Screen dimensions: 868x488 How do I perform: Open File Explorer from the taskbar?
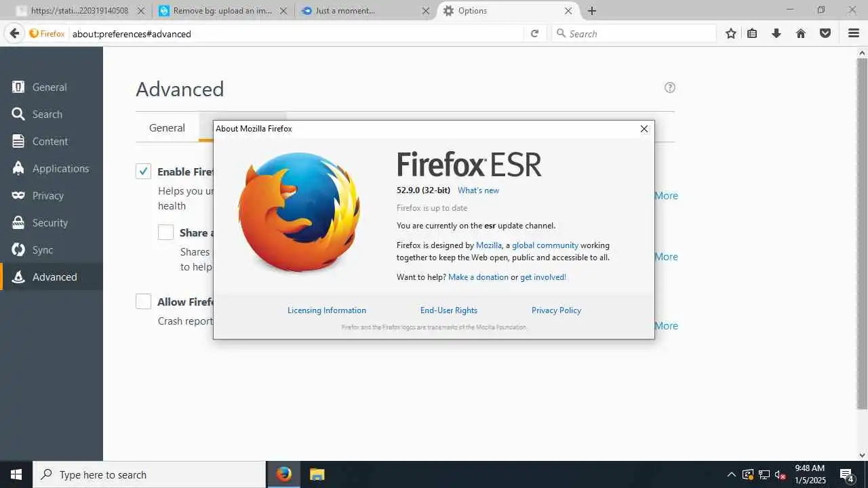[x=317, y=474]
